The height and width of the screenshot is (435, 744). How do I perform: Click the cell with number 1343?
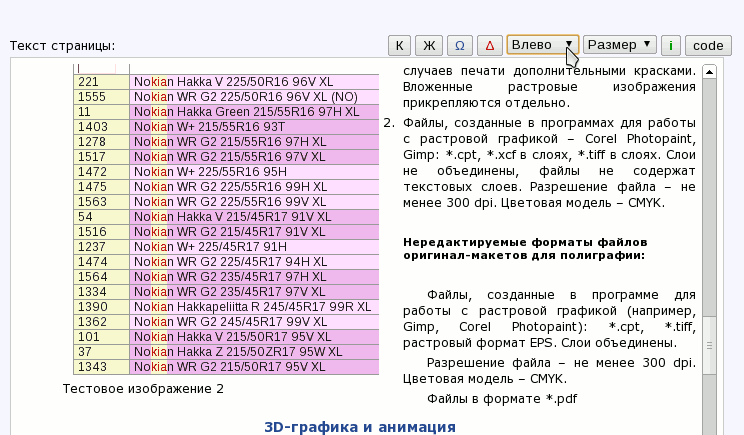[101, 367]
